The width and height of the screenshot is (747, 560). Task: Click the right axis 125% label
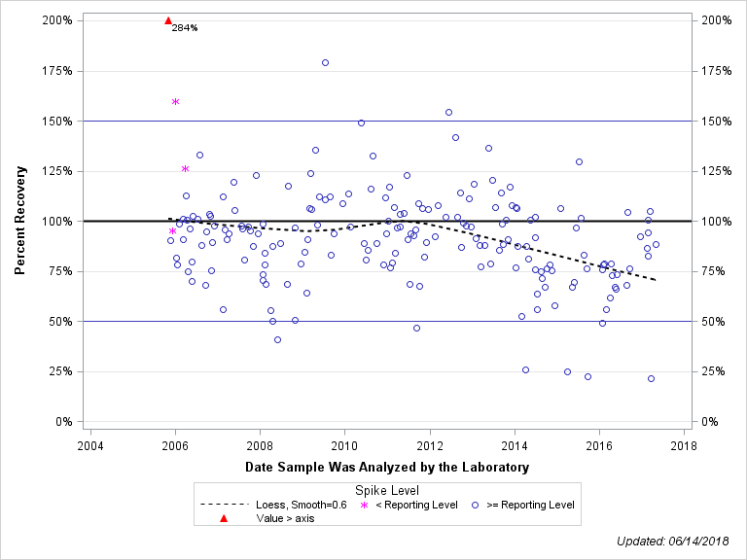pos(717,171)
